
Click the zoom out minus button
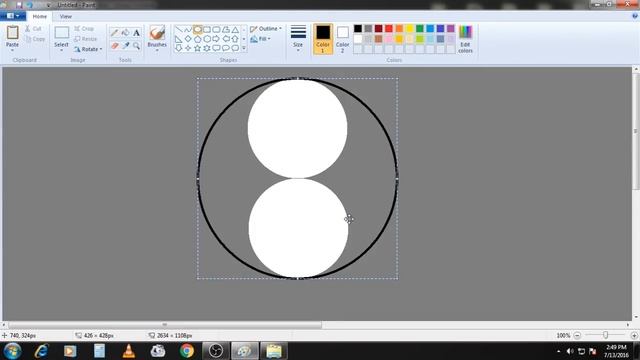577,336
